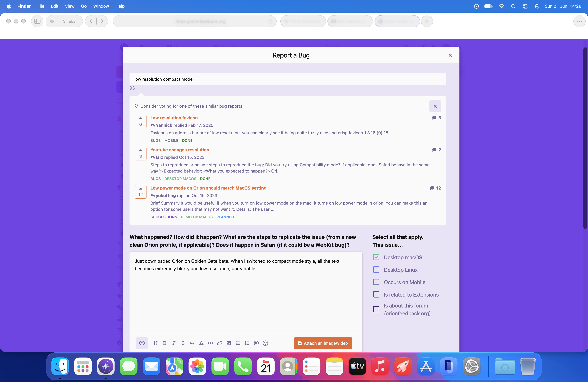The width and height of the screenshot is (588, 382).
Task: Close the Report a Bug dialog
Action: [x=450, y=55]
